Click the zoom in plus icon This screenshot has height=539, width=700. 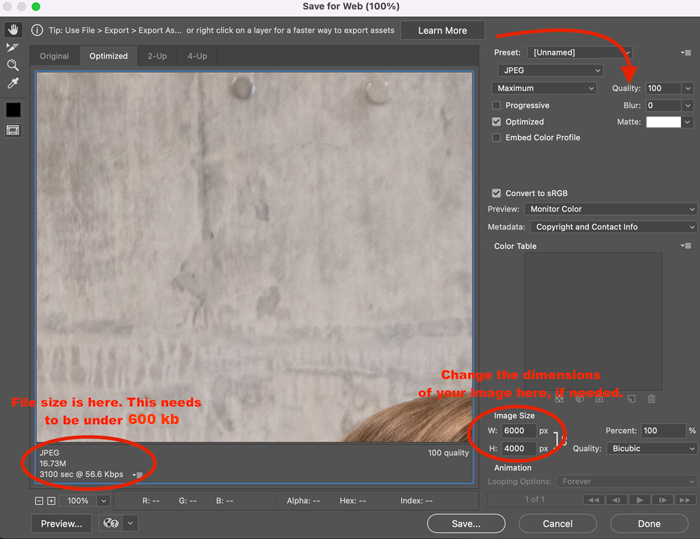[51, 501]
